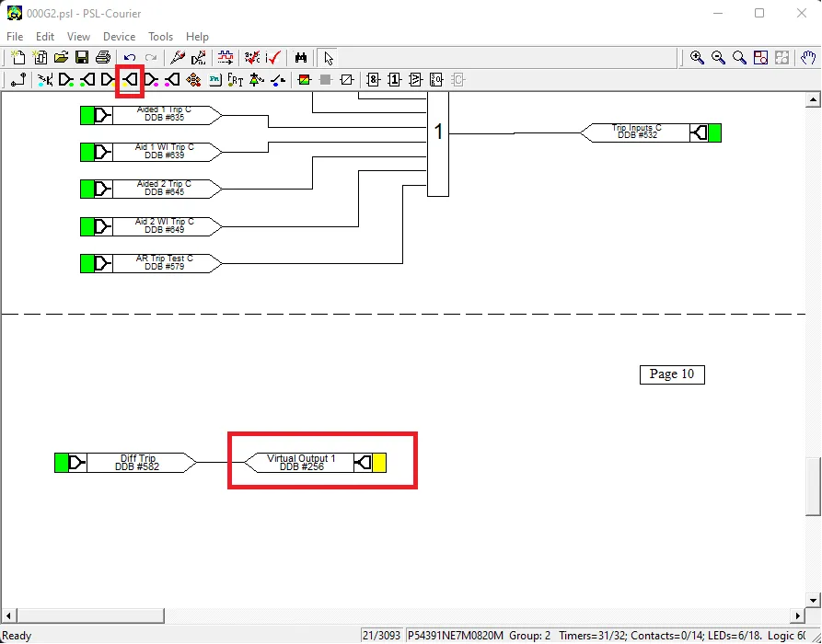Select the pointer arrow tool
The width and height of the screenshot is (822, 644).
click(329, 58)
